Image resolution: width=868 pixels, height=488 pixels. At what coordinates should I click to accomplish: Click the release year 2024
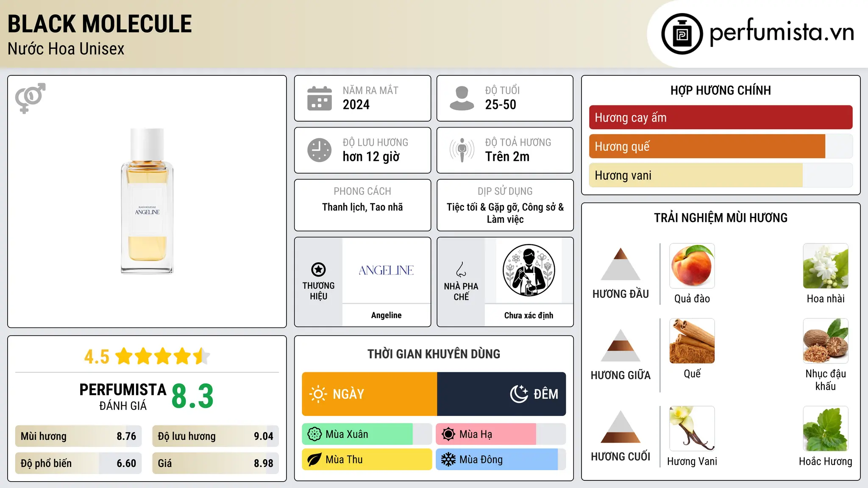356,105
